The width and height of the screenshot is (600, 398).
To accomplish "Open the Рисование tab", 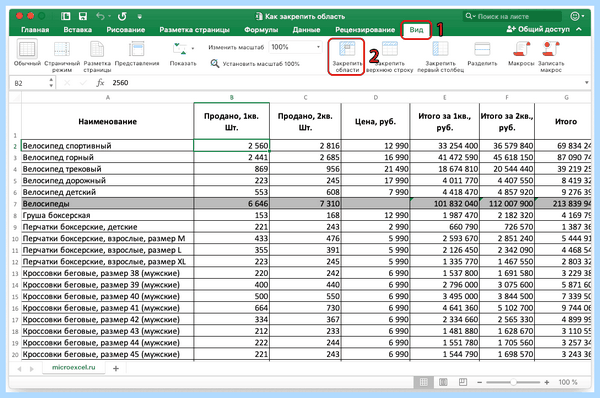I will (x=126, y=29).
